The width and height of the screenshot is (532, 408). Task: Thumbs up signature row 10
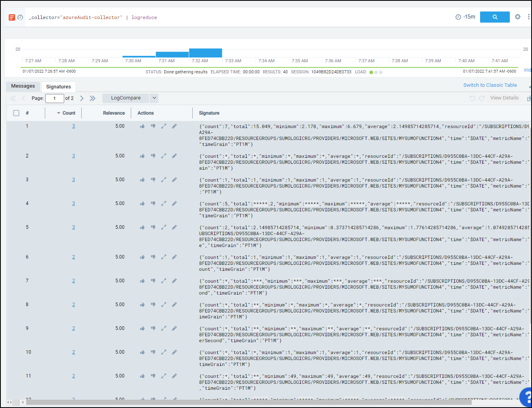pyautogui.click(x=142, y=352)
